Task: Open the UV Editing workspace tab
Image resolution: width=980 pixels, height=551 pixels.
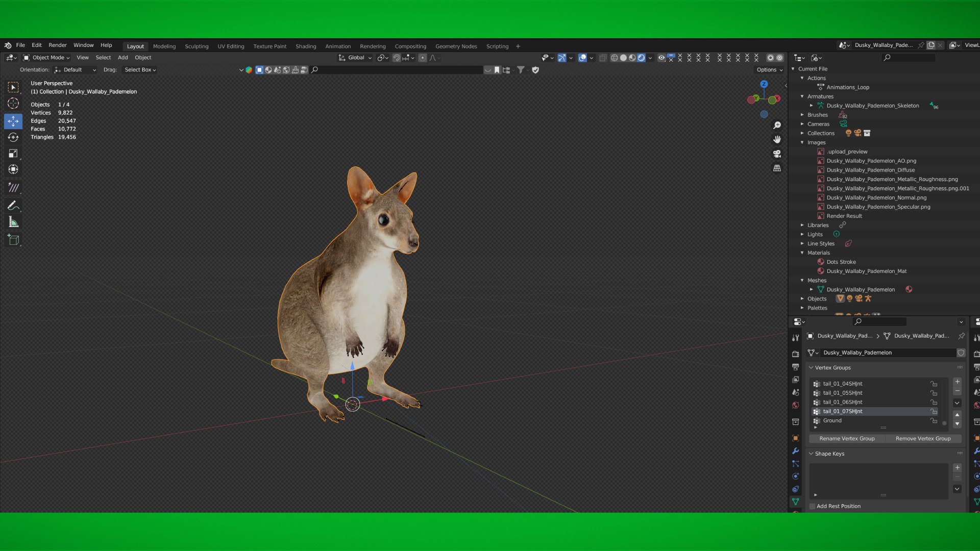Action: coord(231,46)
